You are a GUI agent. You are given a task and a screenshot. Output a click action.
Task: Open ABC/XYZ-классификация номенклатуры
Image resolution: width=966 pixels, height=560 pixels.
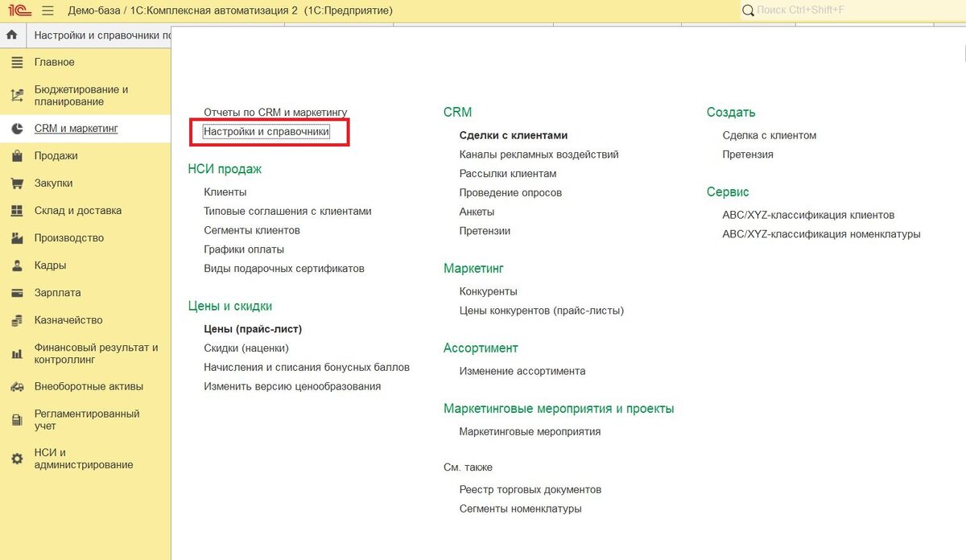click(821, 234)
